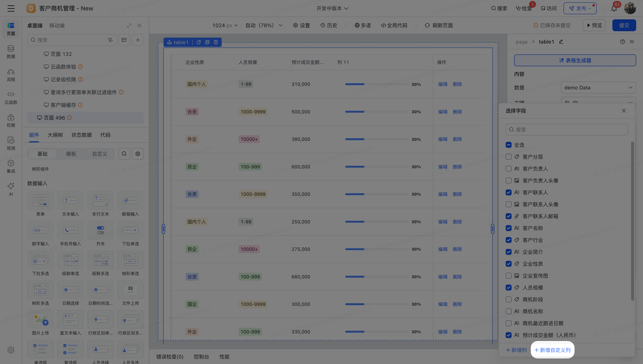
Task: Uncheck the 客户联系人邮箱 field checkbox
Action: 508,216
